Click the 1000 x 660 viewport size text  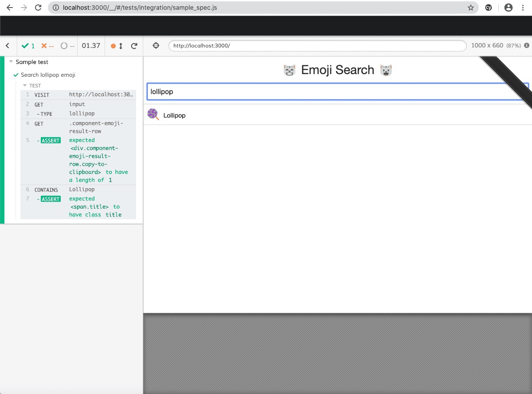[x=487, y=45]
